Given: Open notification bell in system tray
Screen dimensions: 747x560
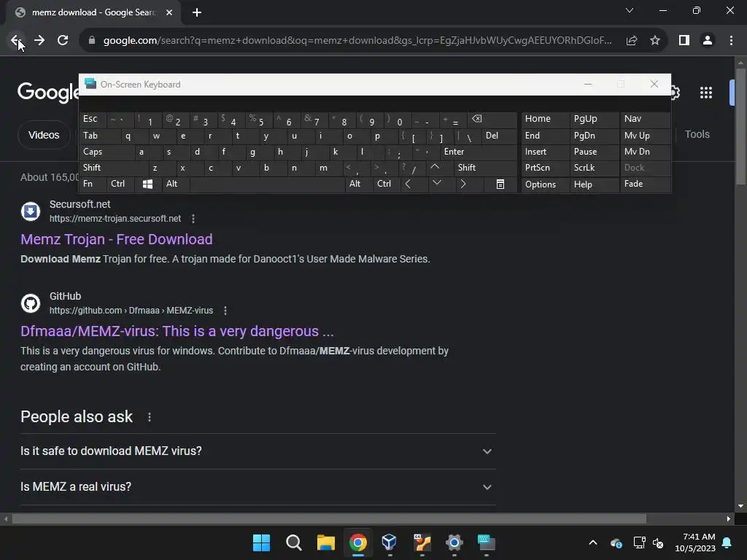Looking at the screenshot, I should 727,542.
